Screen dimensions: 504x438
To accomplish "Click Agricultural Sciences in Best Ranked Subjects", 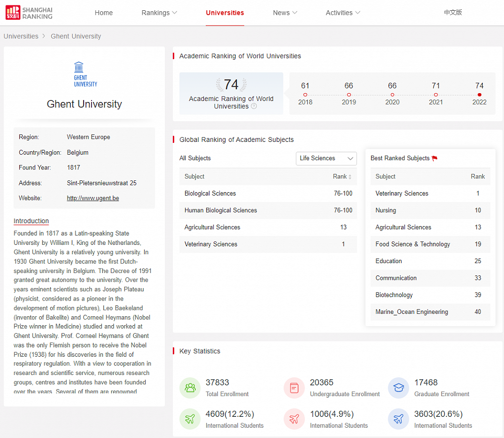I will coord(404,227).
